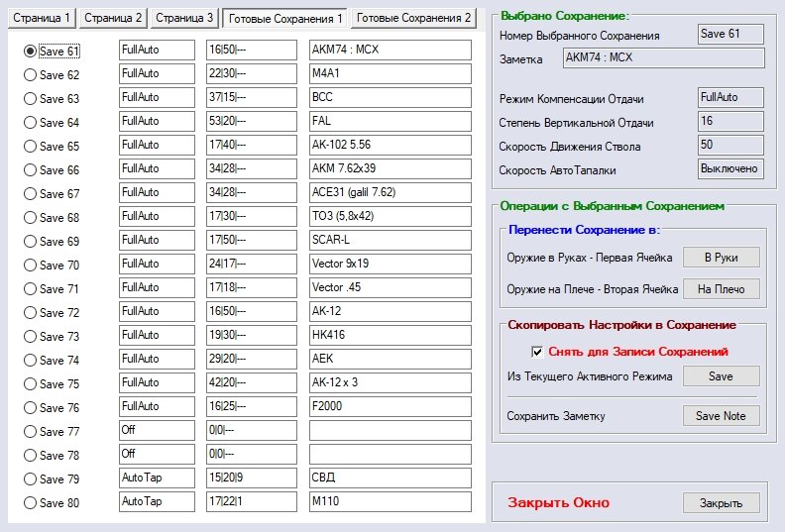
Task: Select Save 65 radio button
Action: click(52, 147)
